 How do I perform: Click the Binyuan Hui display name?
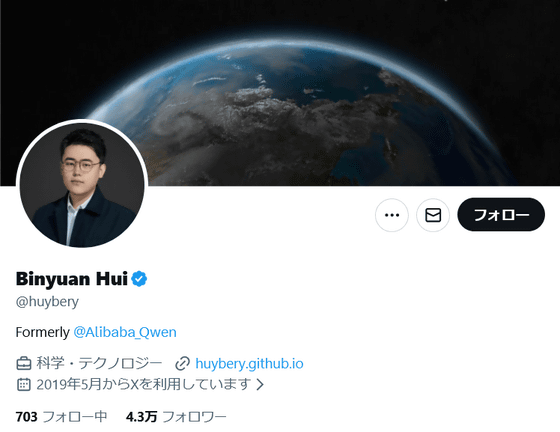click(x=72, y=279)
